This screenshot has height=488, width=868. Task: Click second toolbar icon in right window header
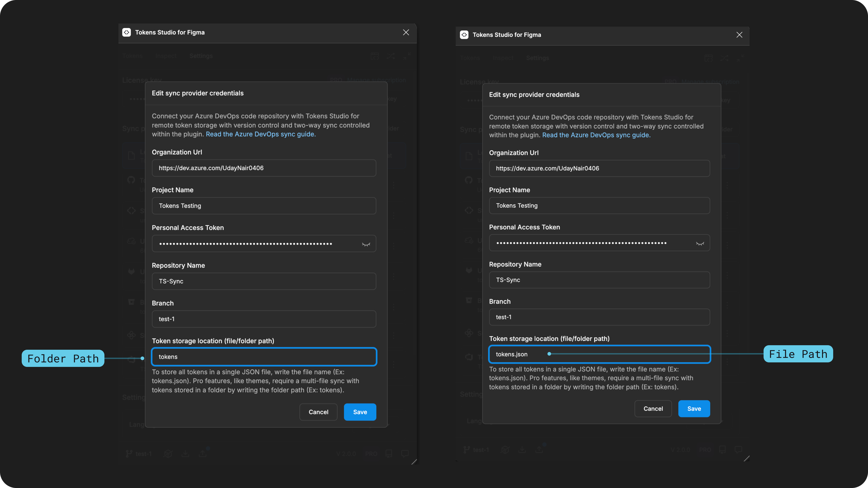tap(724, 58)
